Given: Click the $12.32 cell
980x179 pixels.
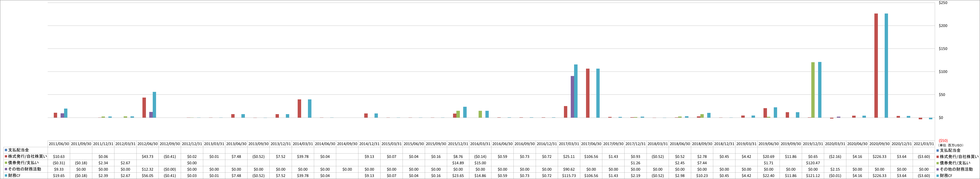Looking at the screenshot, I should coord(148,169).
